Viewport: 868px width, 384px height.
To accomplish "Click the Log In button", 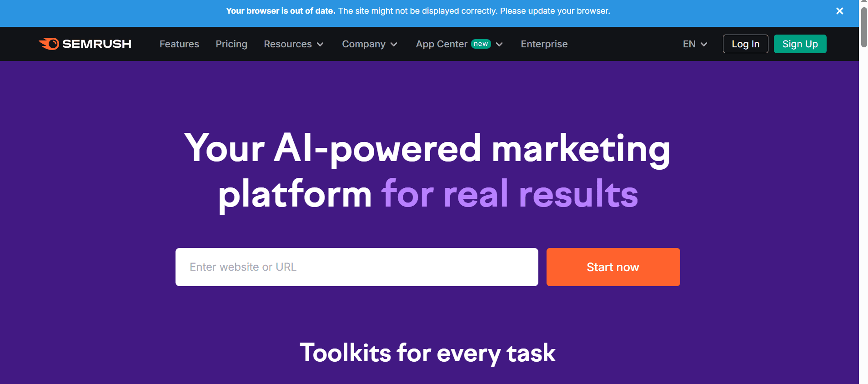I will 745,44.
